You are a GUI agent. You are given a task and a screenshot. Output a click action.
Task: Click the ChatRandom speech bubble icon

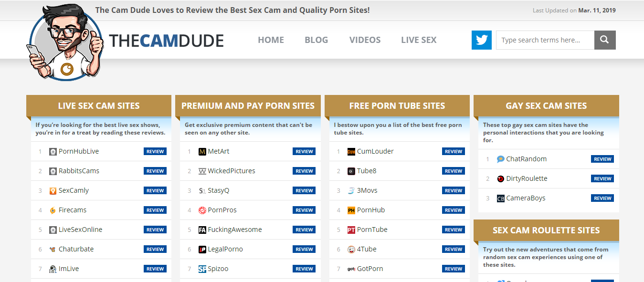tap(501, 159)
